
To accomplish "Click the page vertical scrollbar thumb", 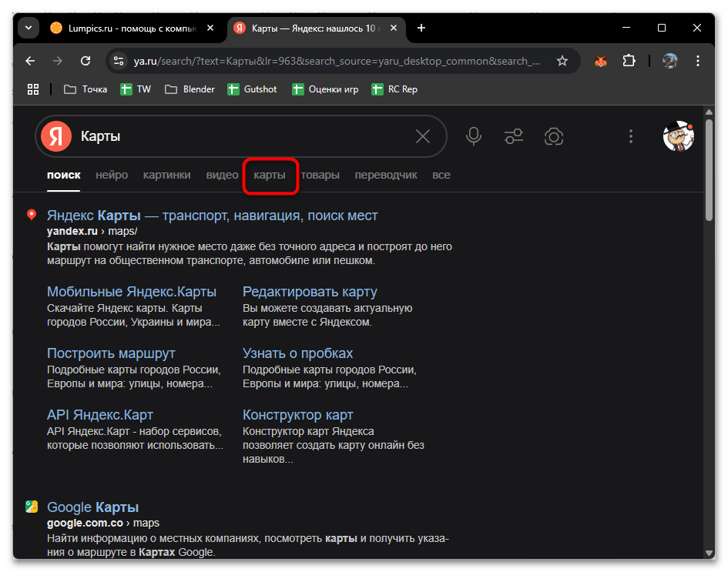I will (709, 170).
